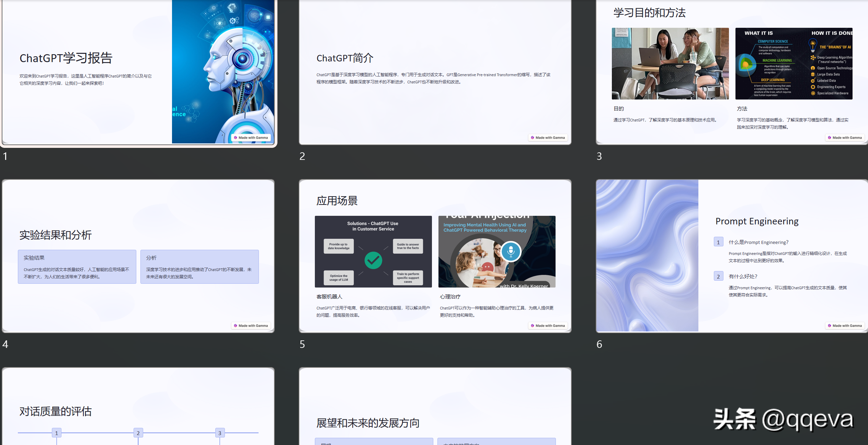Select slide 5 应用场景 thumbnail
The height and width of the screenshot is (445, 868).
435,256
